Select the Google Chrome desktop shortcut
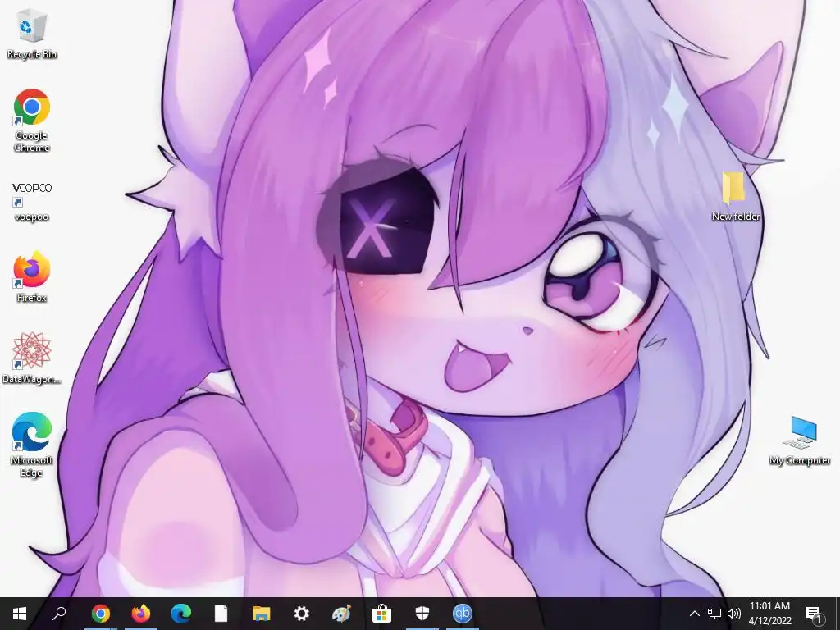 click(32, 121)
